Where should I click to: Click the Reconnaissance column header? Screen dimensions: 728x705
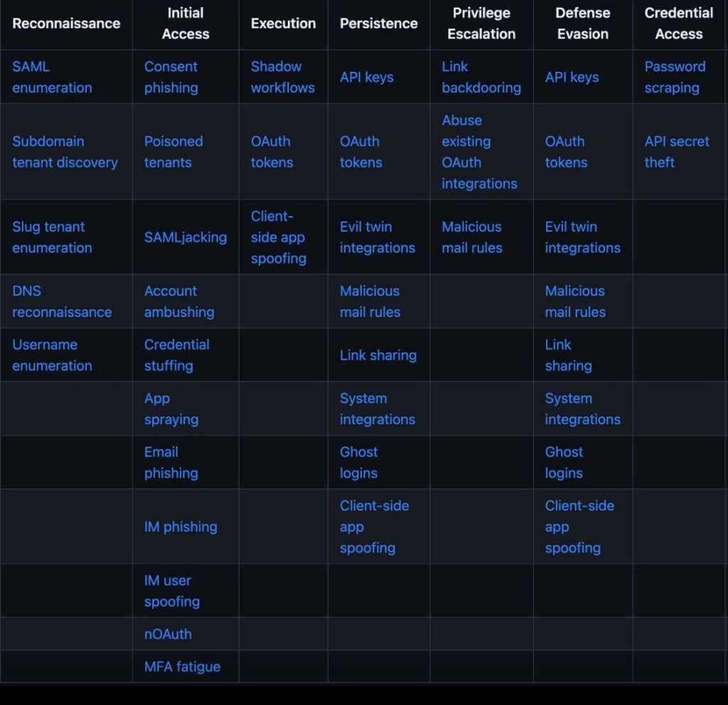pos(66,23)
